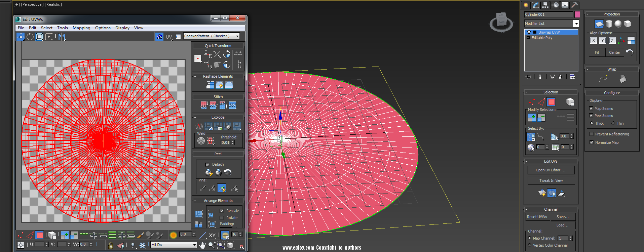Open the Mapping menu in Edit UVWs
This screenshot has width=644, height=252.
[81, 28]
